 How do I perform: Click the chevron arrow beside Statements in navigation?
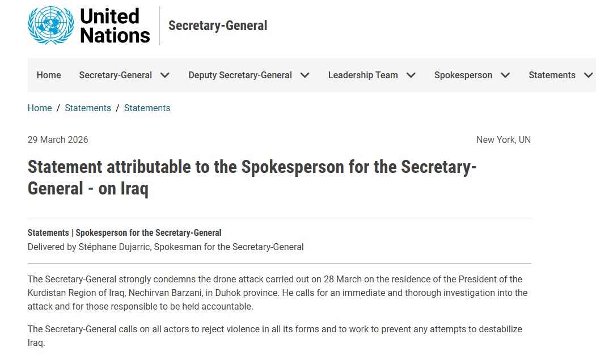point(588,75)
